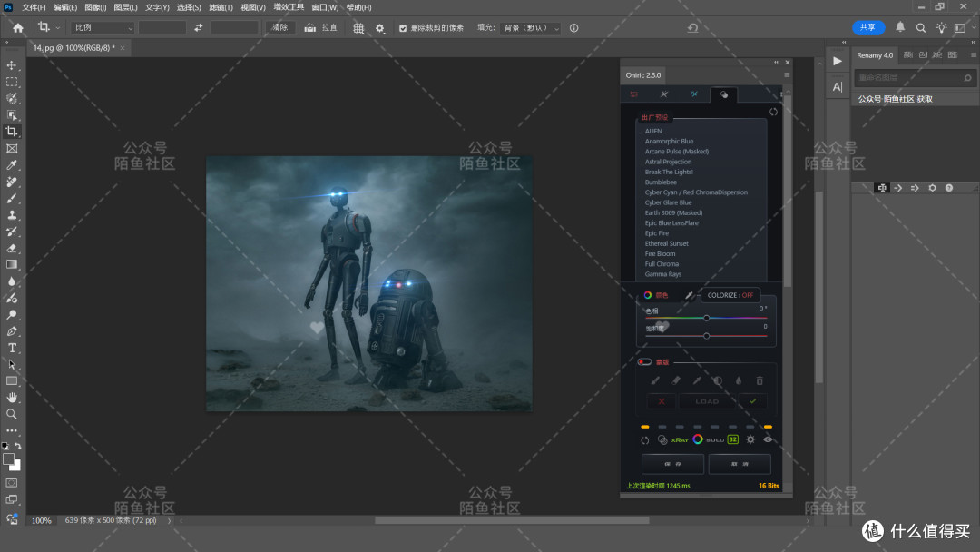Open notifications bell icon
Screen dimensions: 980x552
pos(900,27)
